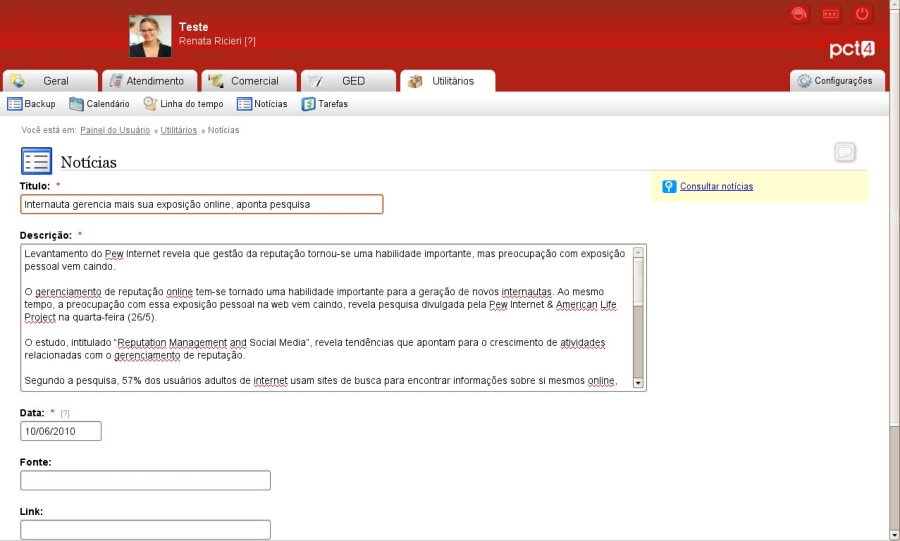Click the Consultar notícias link

tap(716, 187)
